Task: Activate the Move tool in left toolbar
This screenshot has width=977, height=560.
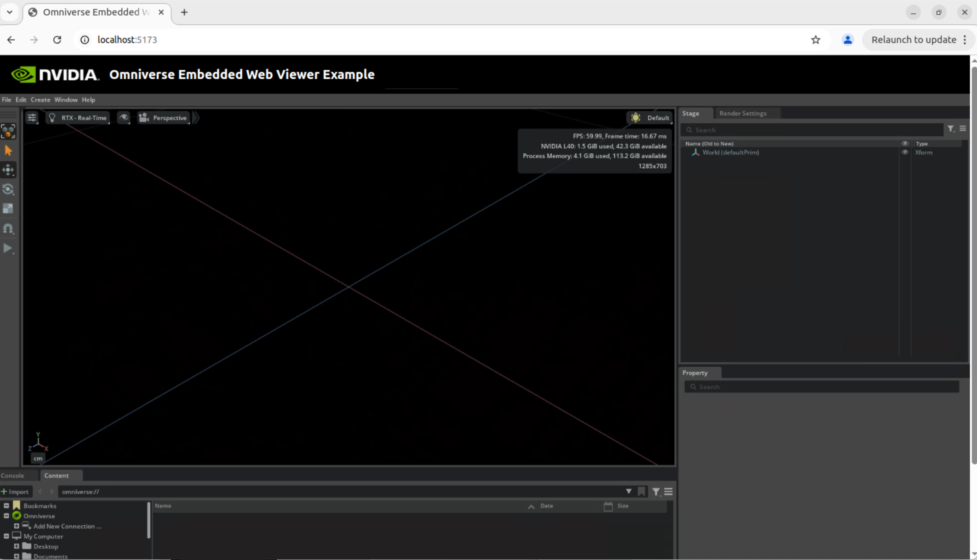Action: pyautogui.click(x=8, y=170)
